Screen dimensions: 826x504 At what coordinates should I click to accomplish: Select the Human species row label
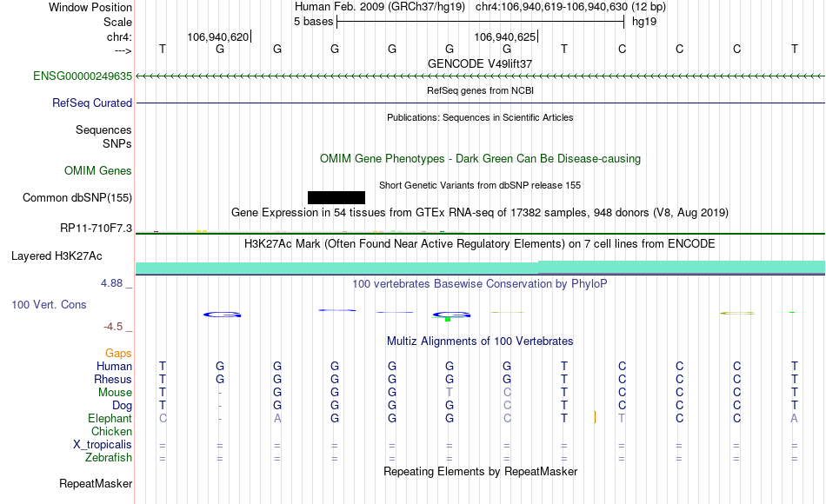[x=114, y=366]
